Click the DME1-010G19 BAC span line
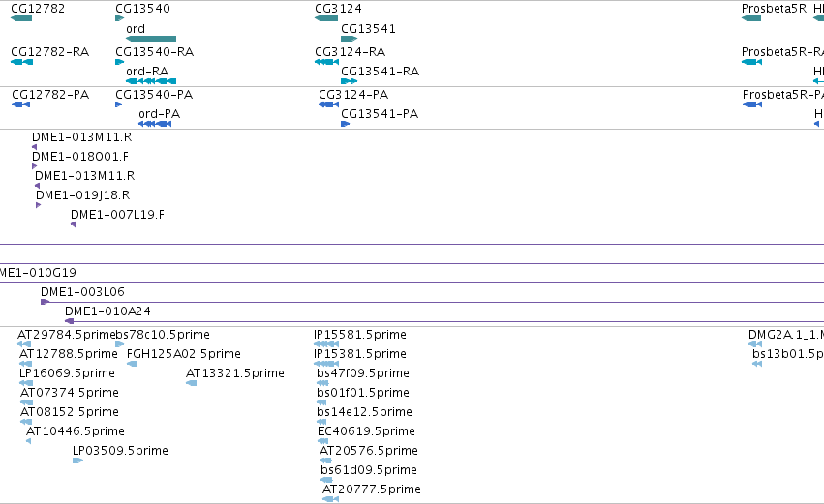The width and height of the screenshot is (824, 504). (x=412, y=283)
